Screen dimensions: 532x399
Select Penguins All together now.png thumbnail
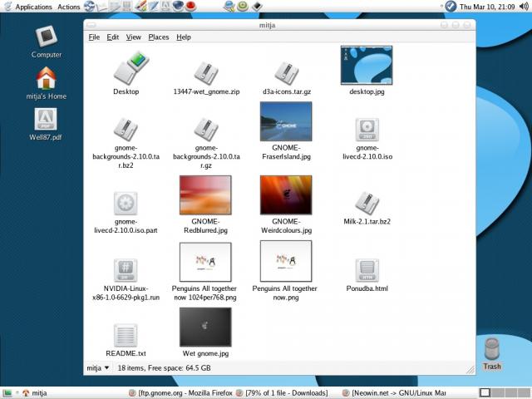286,261
